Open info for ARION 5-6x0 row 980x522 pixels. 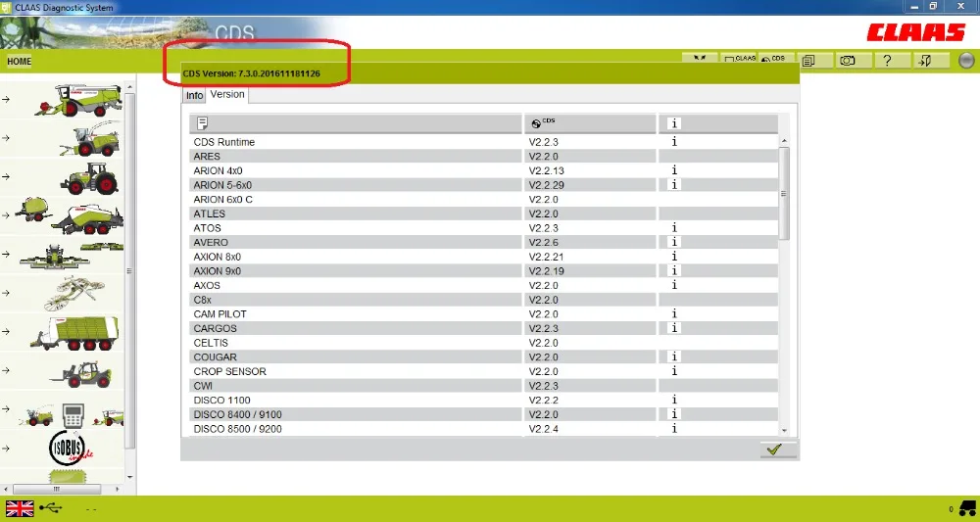coord(674,185)
